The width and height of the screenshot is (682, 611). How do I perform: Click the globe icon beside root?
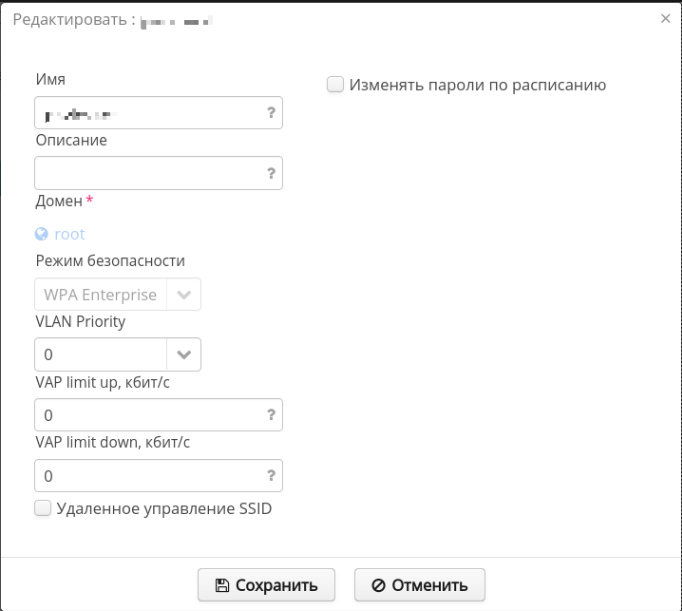click(42, 234)
